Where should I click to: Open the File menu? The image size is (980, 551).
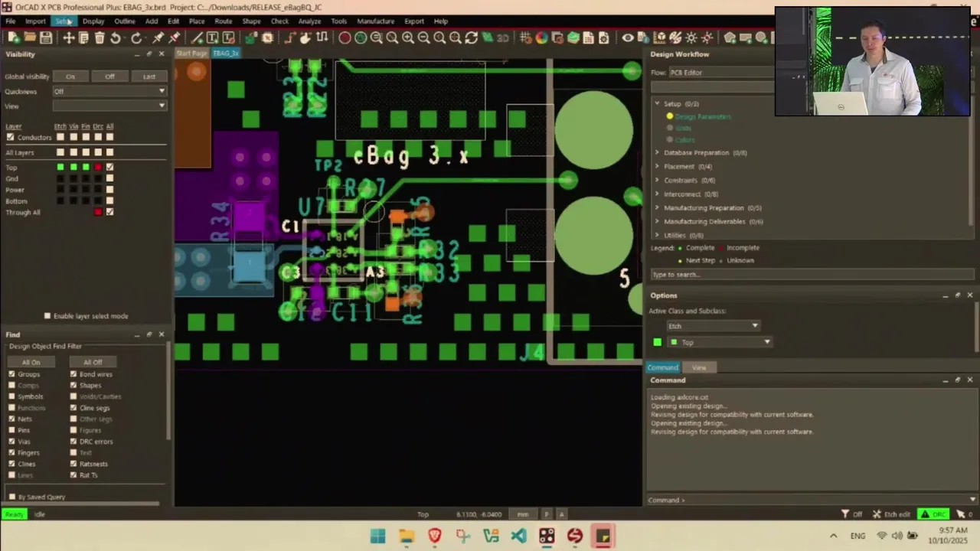click(11, 21)
